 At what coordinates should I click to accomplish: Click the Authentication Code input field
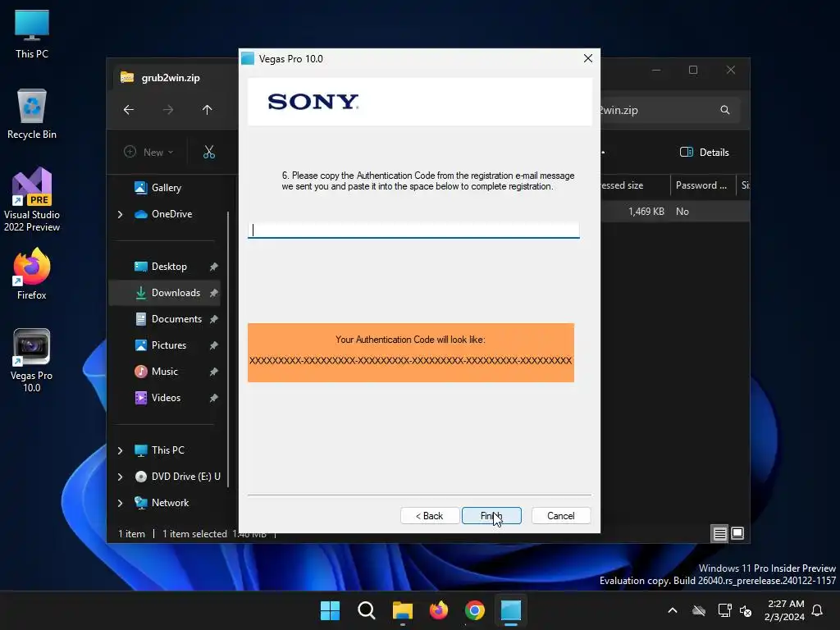point(413,230)
